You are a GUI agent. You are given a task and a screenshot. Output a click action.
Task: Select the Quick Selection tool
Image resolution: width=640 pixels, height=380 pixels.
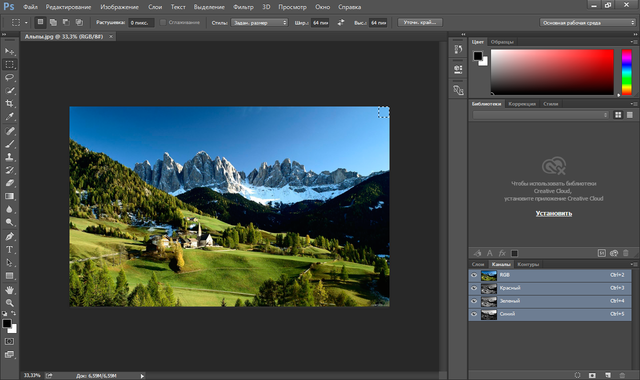tap(9, 90)
